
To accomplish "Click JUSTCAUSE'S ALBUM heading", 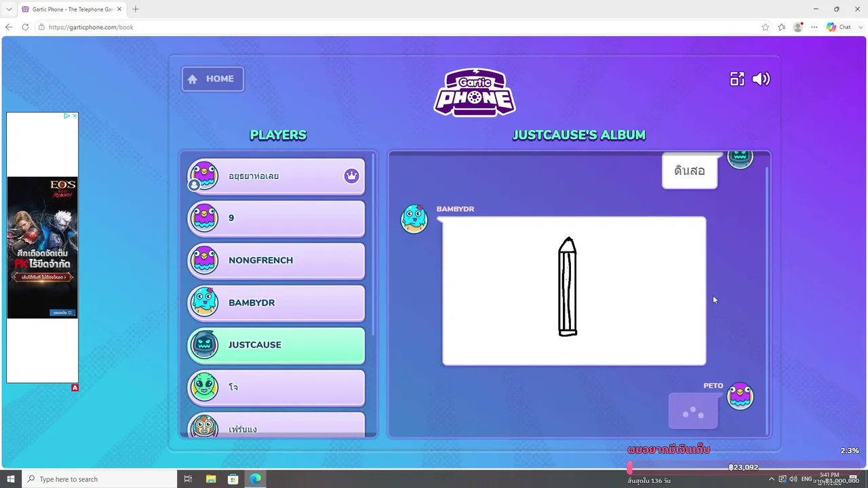I will [579, 135].
